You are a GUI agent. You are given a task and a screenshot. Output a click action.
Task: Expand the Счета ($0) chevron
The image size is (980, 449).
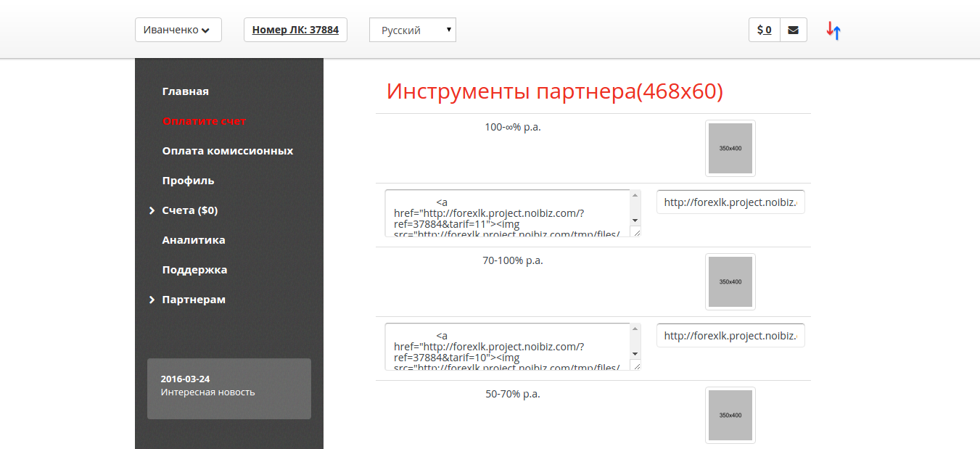[152, 210]
